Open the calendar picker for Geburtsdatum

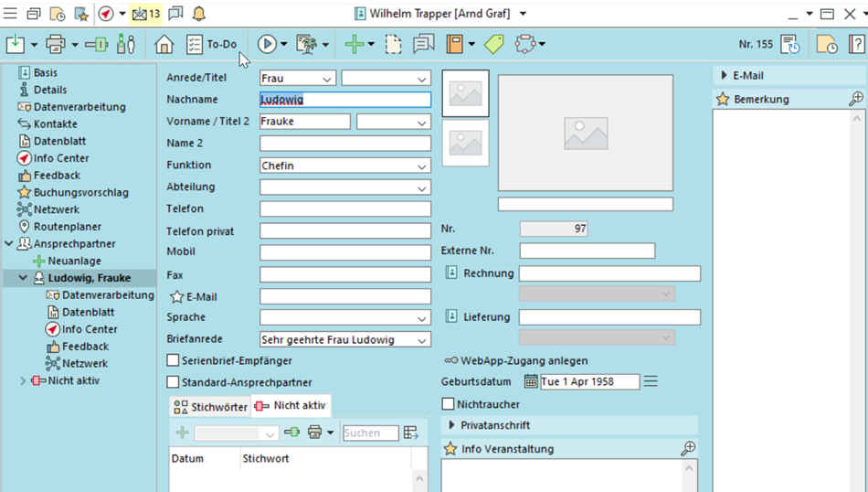pos(531,381)
